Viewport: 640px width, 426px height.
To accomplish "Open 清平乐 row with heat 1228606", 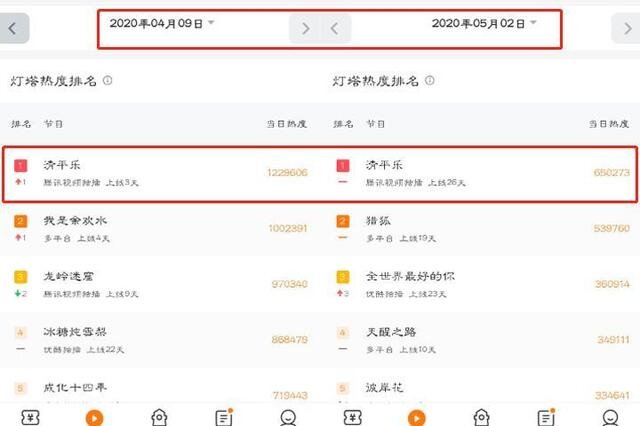I will pos(161,173).
